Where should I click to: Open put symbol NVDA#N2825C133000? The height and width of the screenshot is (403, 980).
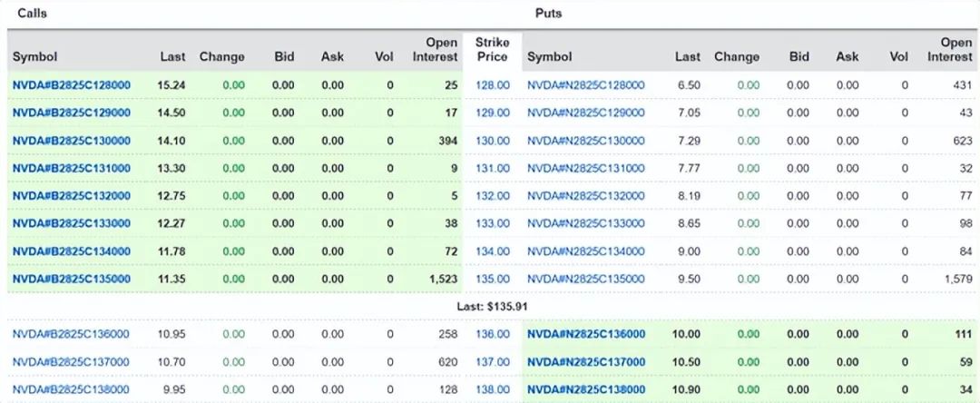point(585,223)
